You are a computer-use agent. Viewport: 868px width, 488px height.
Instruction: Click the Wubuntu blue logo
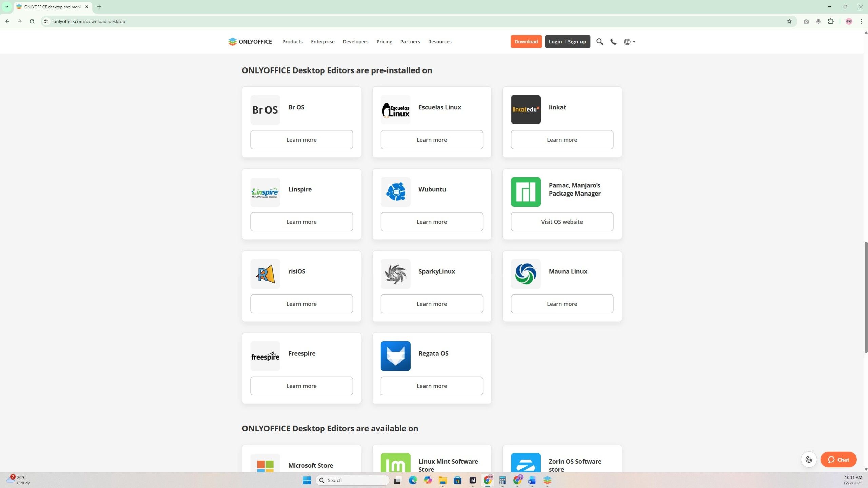(x=395, y=192)
